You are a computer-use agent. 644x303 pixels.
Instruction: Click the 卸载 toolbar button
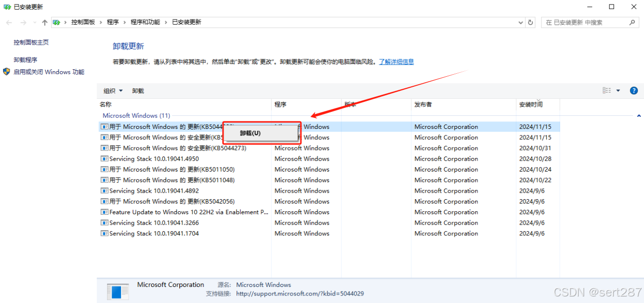pyautogui.click(x=138, y=91)
